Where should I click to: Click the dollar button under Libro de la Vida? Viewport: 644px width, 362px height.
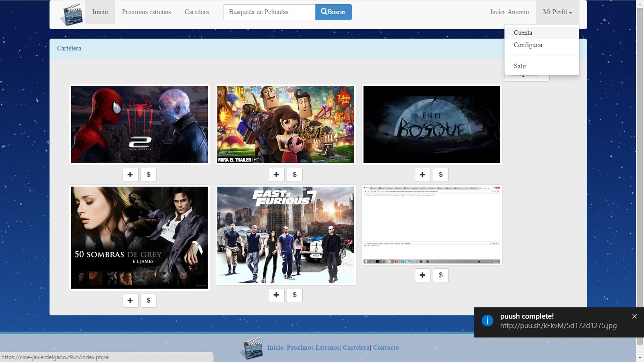click(x=295, y=175)
